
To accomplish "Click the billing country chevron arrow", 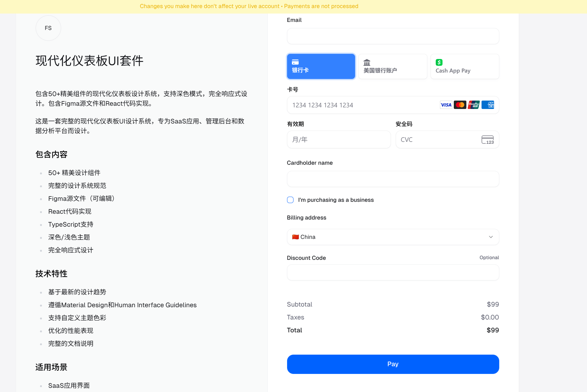I will pyautogui.click(x=491, y=237).
